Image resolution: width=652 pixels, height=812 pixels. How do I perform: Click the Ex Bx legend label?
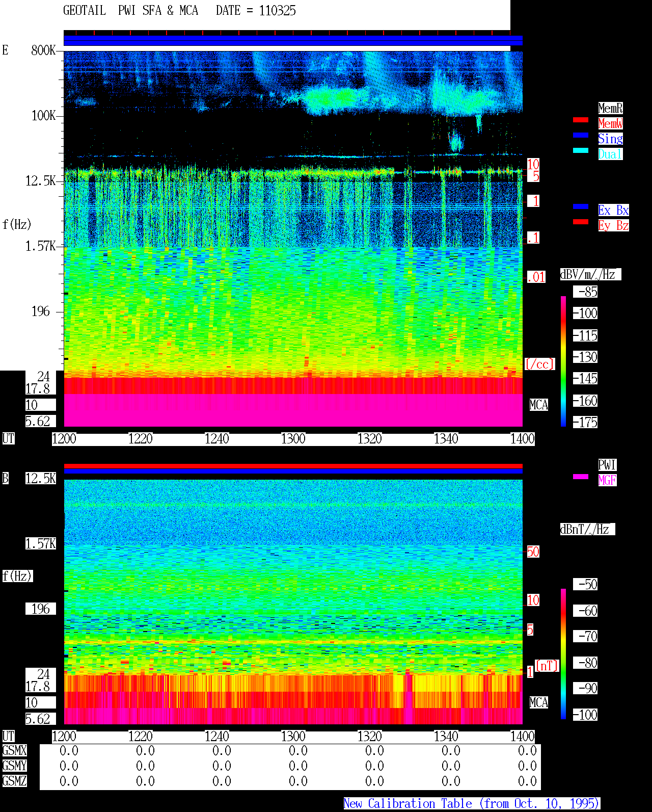(613, 210)
